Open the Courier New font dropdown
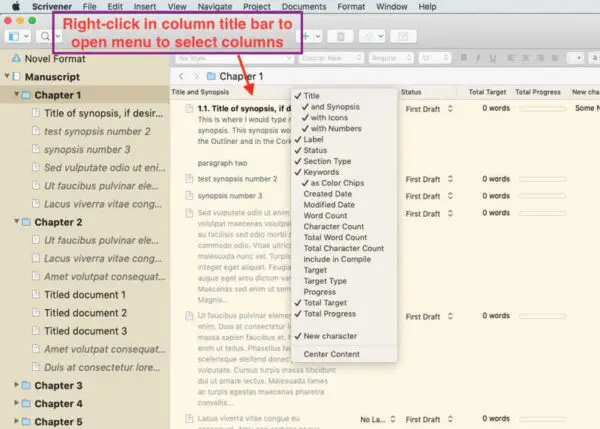 tap(331, 58)
